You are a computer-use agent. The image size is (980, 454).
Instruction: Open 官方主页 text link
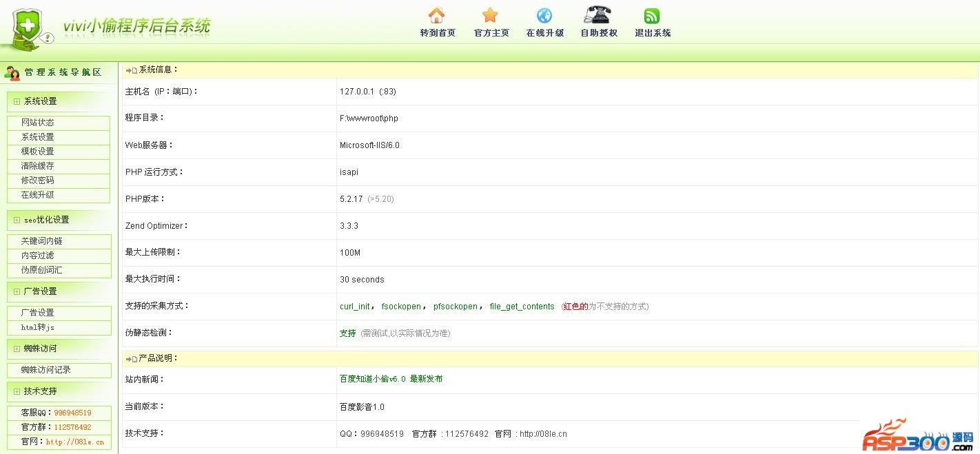coord(491,33)
